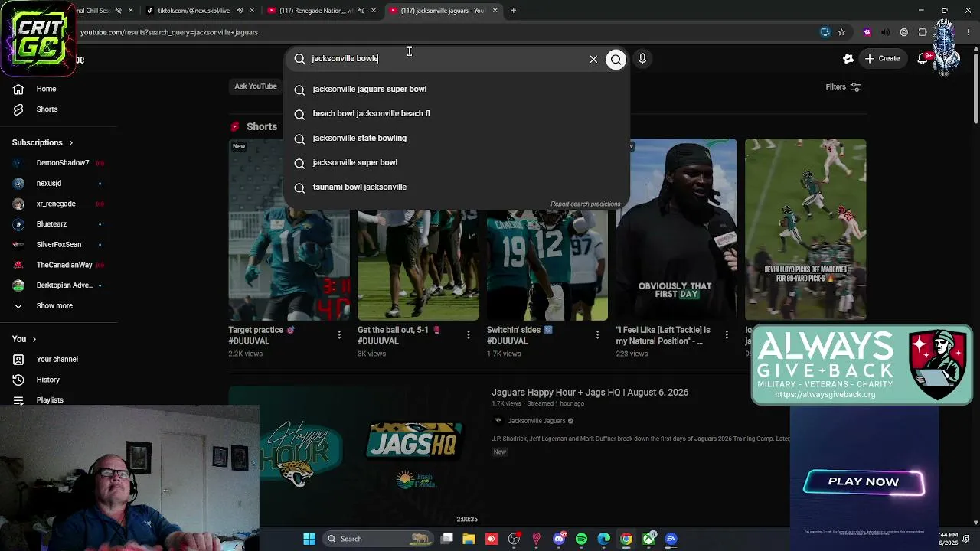Image resolution: width=980 pixels, height=551 pixels.
Task: Open options for 'I Feel Like [Left Tackle]' short
Action: pyautogui.click(x=727, y=334)
